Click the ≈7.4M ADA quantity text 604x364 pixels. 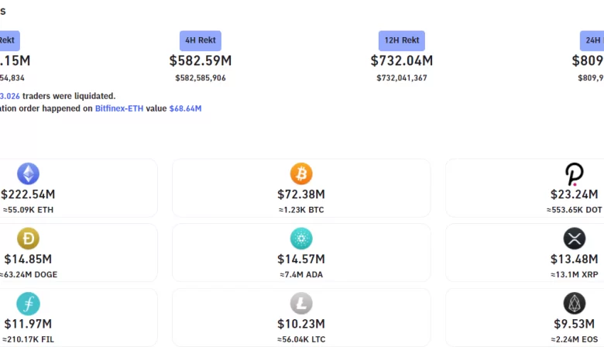tap(301, 274)
